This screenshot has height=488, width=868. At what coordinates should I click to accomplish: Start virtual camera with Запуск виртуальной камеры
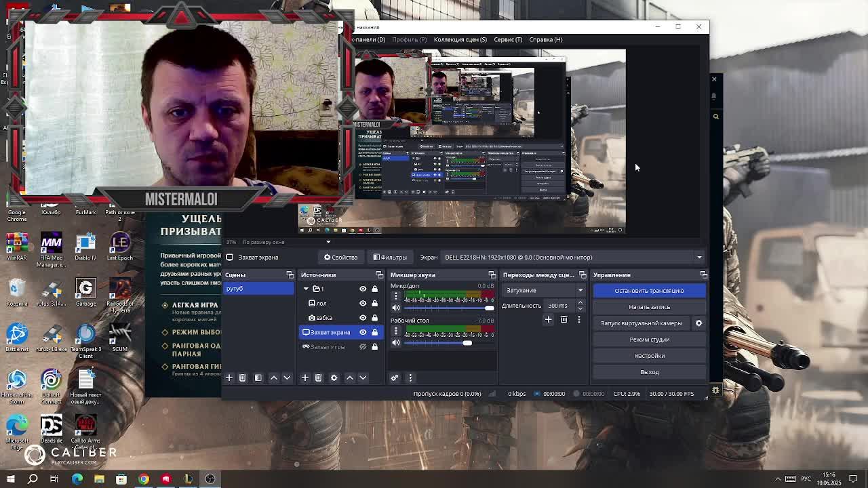pos(642,323)
